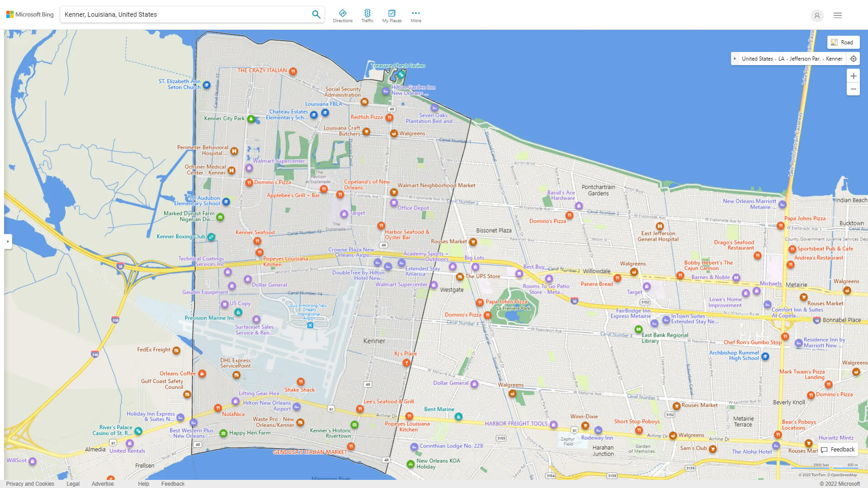Open the Feedback button on map
Screen dimensions: 868x488
(838, 449)
